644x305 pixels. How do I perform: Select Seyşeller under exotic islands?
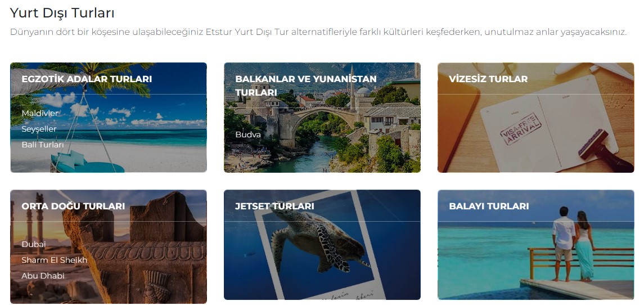click(x=39, y=129)
